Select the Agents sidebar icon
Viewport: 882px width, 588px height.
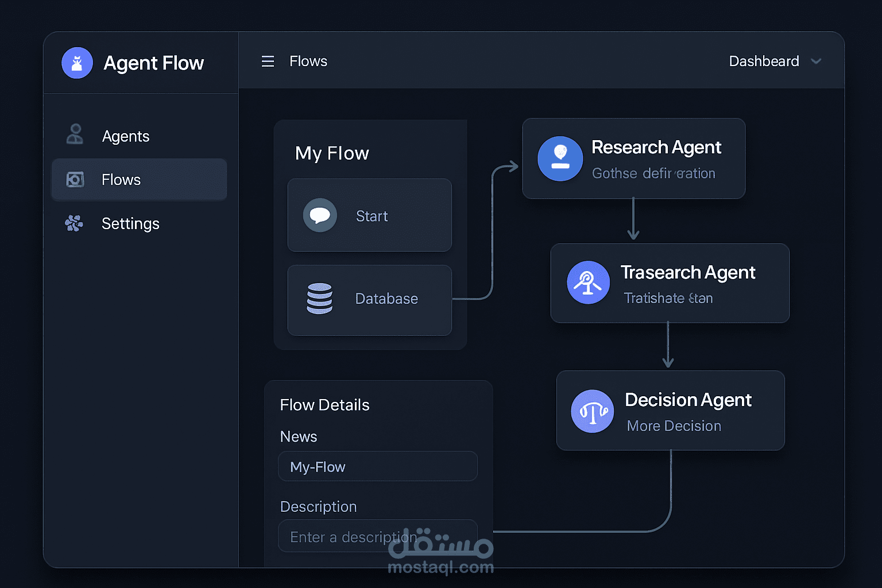[74, 134]
